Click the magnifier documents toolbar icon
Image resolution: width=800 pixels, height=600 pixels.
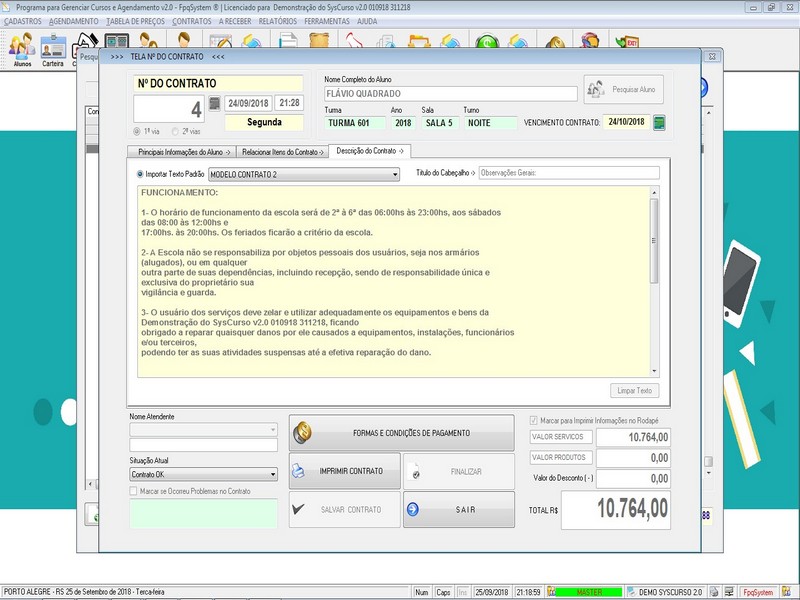[x=386, y=42]
